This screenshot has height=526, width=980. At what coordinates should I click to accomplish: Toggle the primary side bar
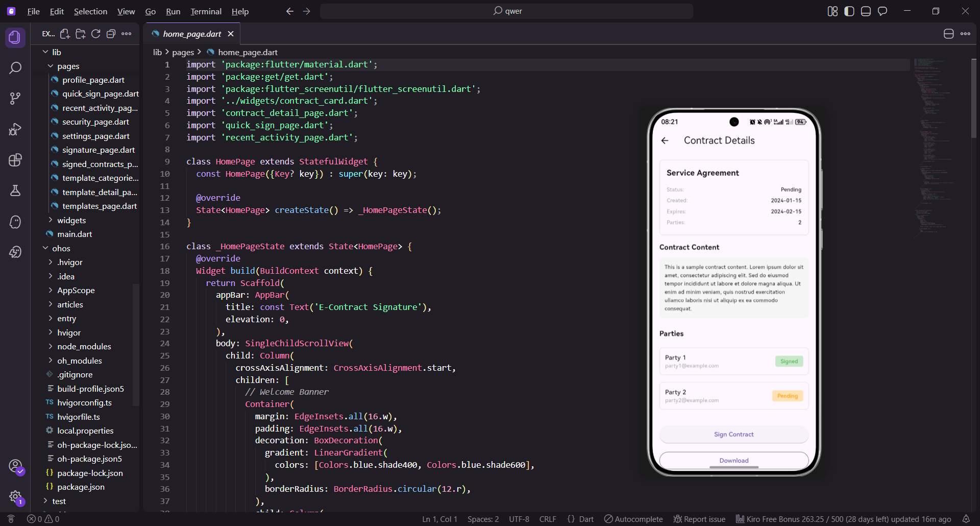pyautogui.click(x=849, y=11)
